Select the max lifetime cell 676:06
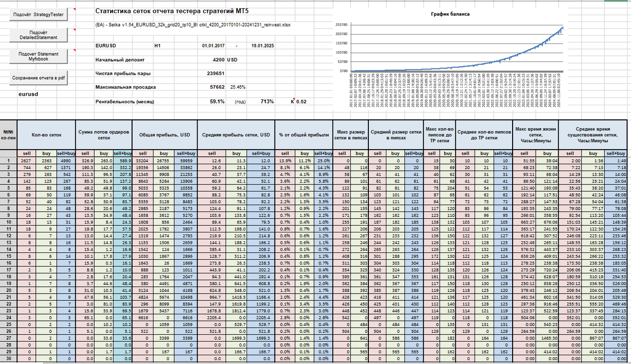This screenshot has height=364, width=631. pos(546,221)
